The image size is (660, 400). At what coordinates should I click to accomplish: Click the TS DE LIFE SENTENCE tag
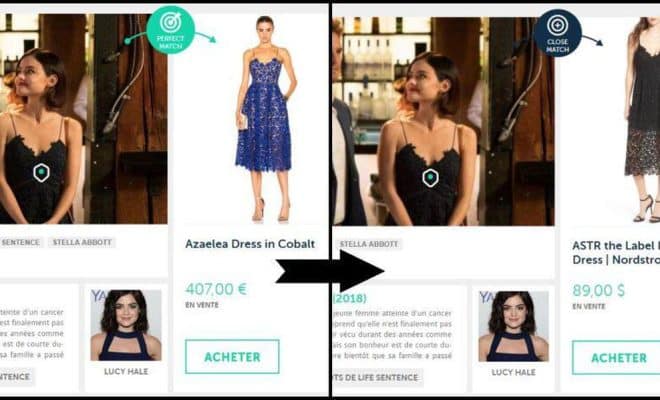point(377,377)
